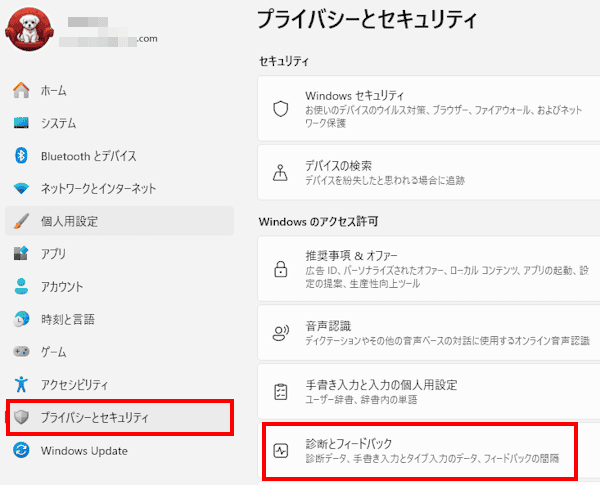Click the locator icon in デバイスの検索 card
The height and width of the screenshot is (485, 600).
point(280,173)
